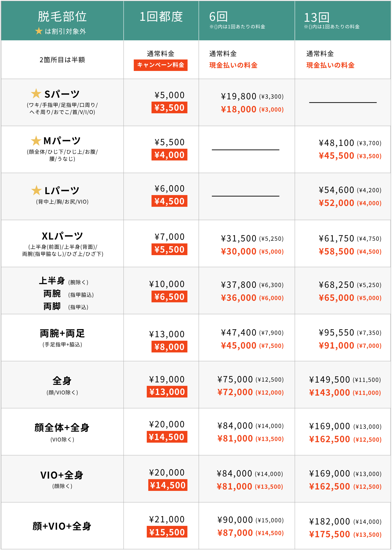This screenshot has width=392, height=550.
Task: Click 現金払いの料金 label under 6回
Action: click(233, 65)
